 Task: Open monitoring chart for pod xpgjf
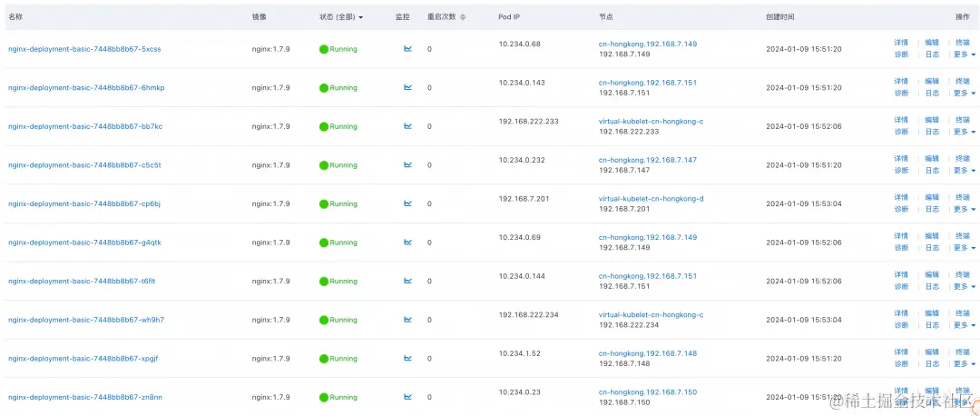tap(407, 359)
